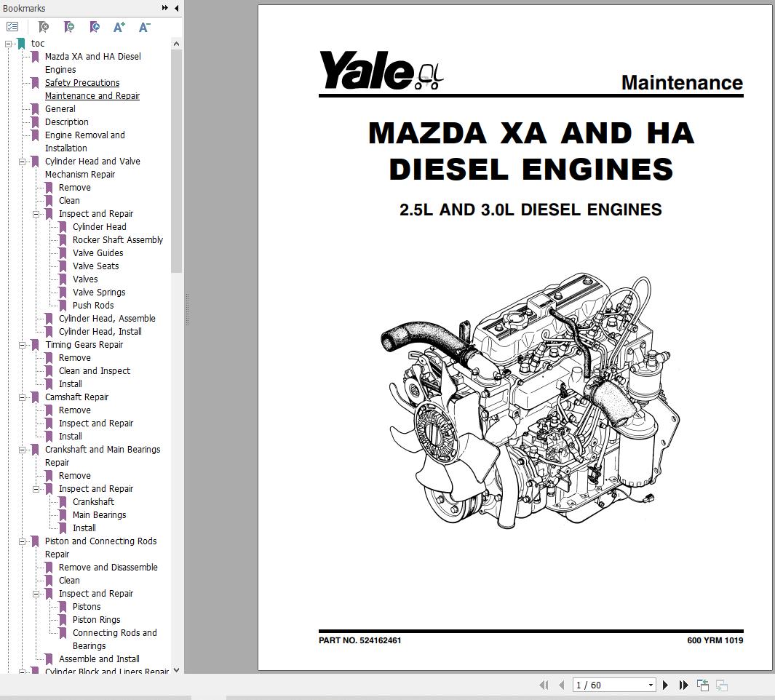This screenshot has height=700, width=775.
Task: Collapse the Camshaft Repair node
Action: tap(22, 397)
